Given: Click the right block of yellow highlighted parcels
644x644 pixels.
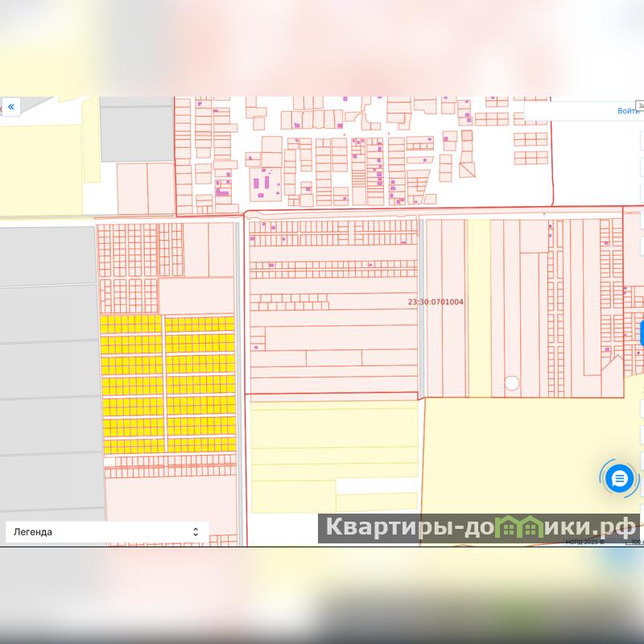Looking at the screenshot, I should point(200,385).
